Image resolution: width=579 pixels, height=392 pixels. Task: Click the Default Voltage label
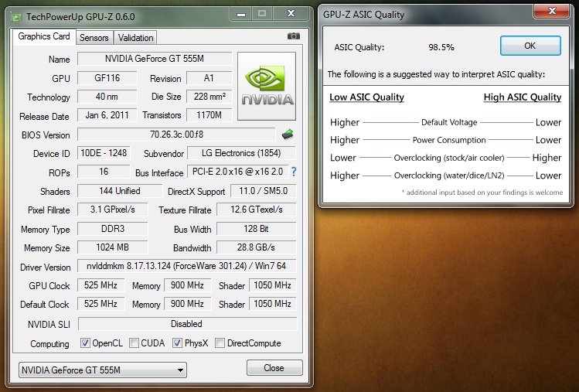tap(449, 122)
